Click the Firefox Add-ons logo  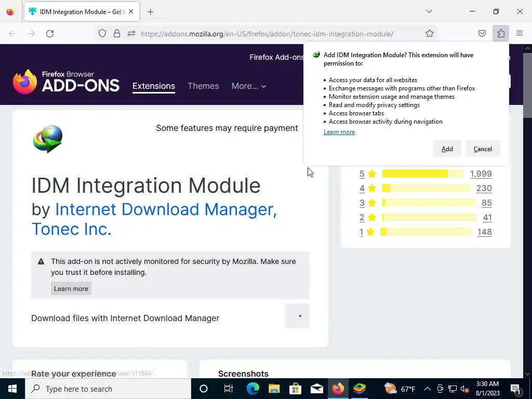click(x=66, y=82)
